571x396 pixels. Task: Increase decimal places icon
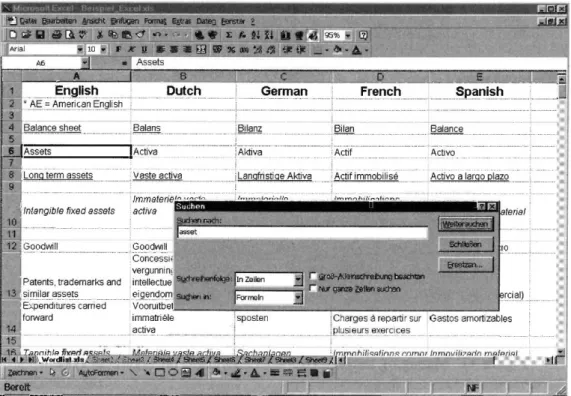click(x=257, y=50)
